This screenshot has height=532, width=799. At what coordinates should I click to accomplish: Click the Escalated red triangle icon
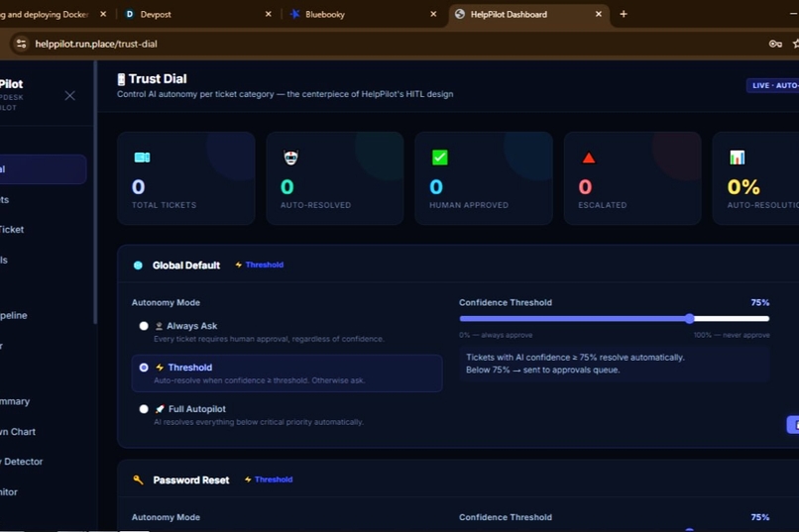pos(589,158)
